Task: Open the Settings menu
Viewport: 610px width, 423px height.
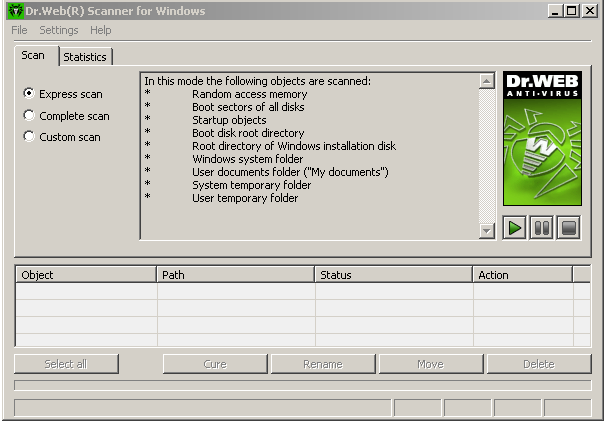Action: (59, 30)
